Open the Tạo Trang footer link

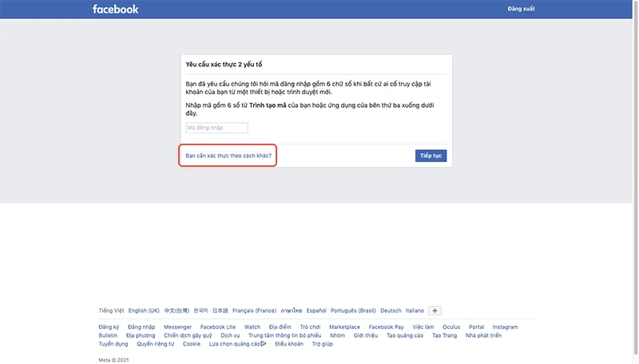tap(445, 335)
